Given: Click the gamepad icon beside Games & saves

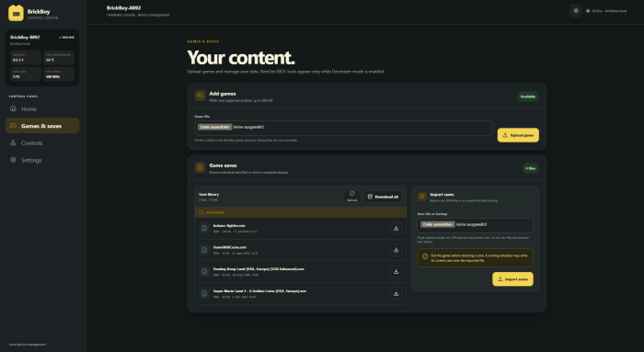Looking at the screenshot, I should coord(13,126).
